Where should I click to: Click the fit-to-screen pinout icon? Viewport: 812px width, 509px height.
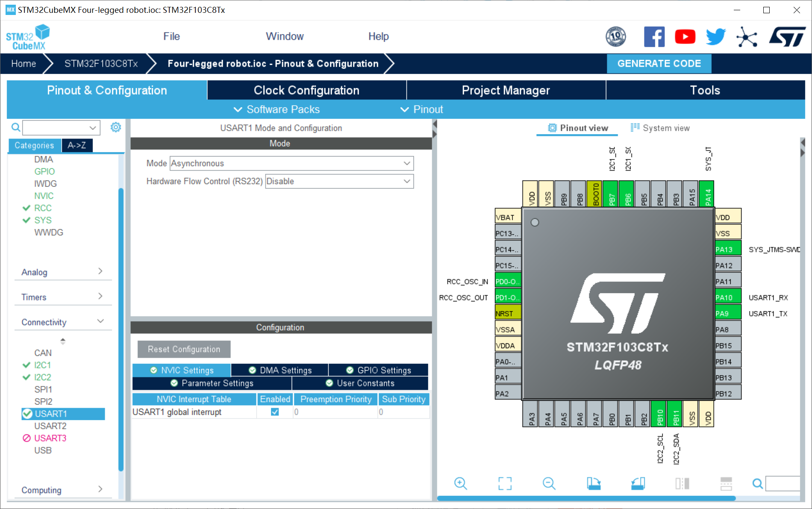[505, 483]
